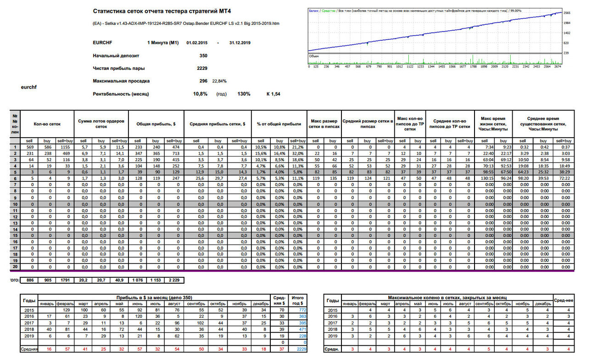The width and height of the screenshot is (592, 364).
Task: Click the 'Объем' volume histogram below the chart
Action: (435, 59)
